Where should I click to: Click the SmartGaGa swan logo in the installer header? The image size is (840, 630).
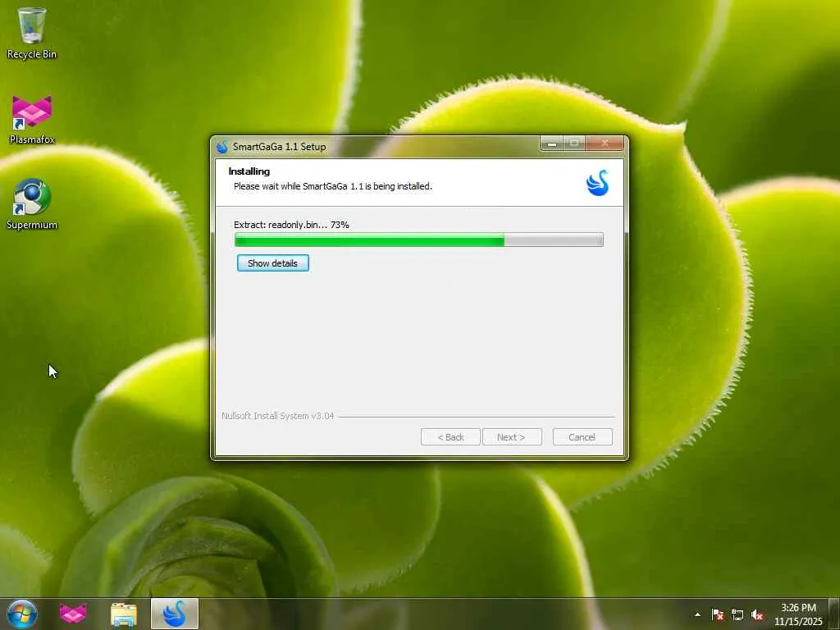click(x=597, y=183)
